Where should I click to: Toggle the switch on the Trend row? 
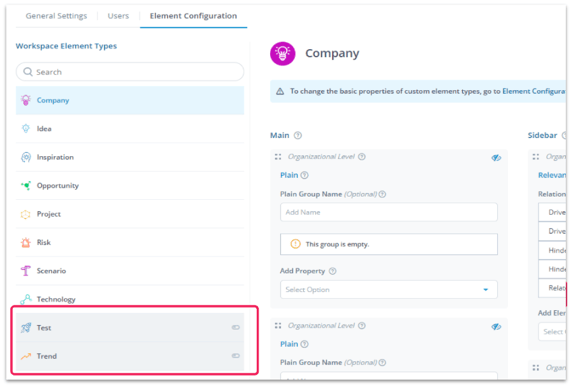(x=236, y=356)
